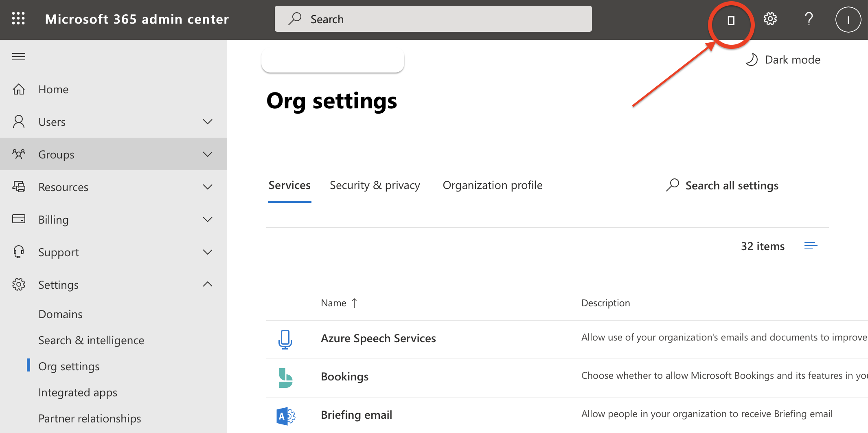This screenshot has height=433, width=868.
Task: Open Briefing email settings
Action: click(356, 415)
